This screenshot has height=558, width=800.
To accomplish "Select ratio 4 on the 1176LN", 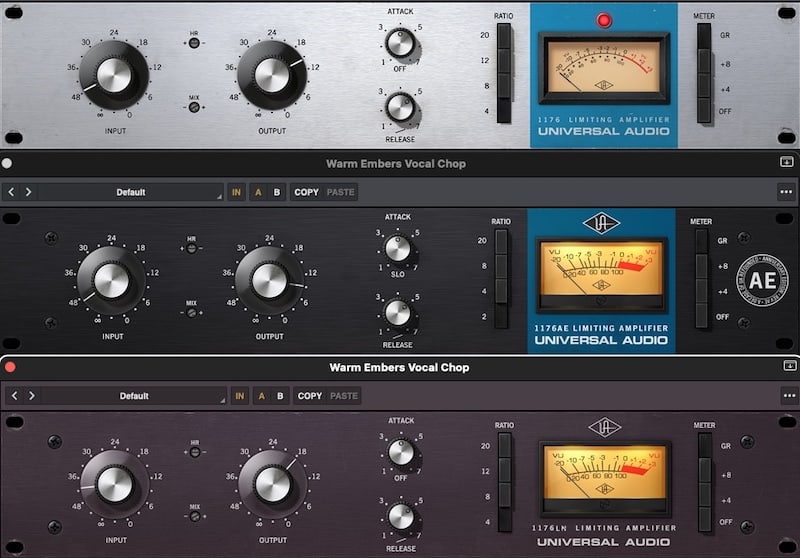I will 505,520.
